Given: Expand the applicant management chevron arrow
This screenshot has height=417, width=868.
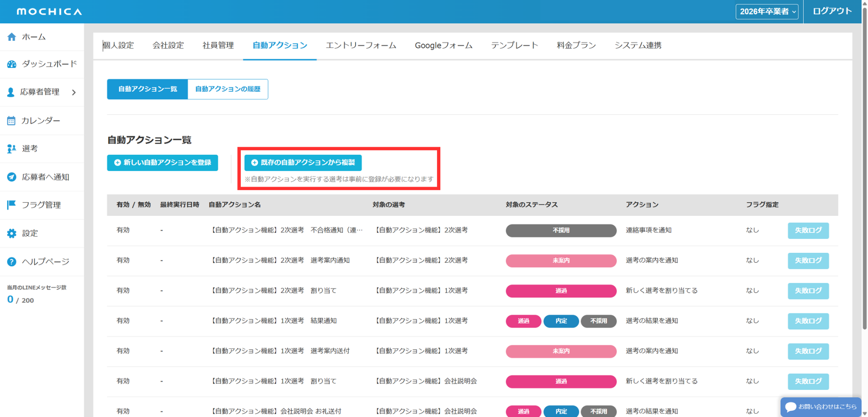Looking at the screenshot, I should (74, 92).
